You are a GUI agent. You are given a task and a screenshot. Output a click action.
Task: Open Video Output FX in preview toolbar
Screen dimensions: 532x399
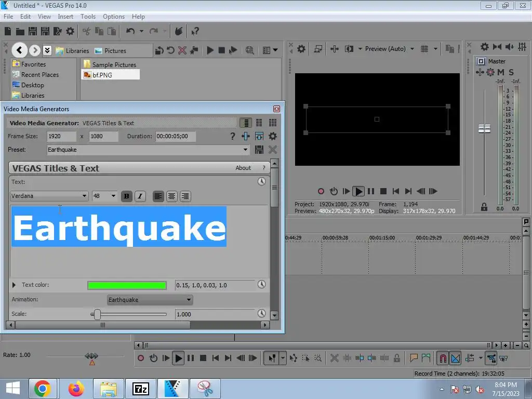point(334,49)
